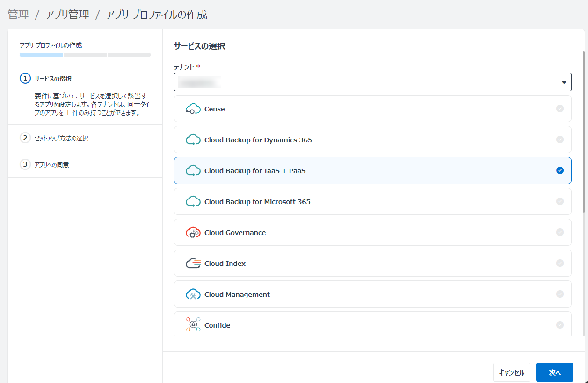Go to step セットアップ方法の選択

[x=61, y=138]
